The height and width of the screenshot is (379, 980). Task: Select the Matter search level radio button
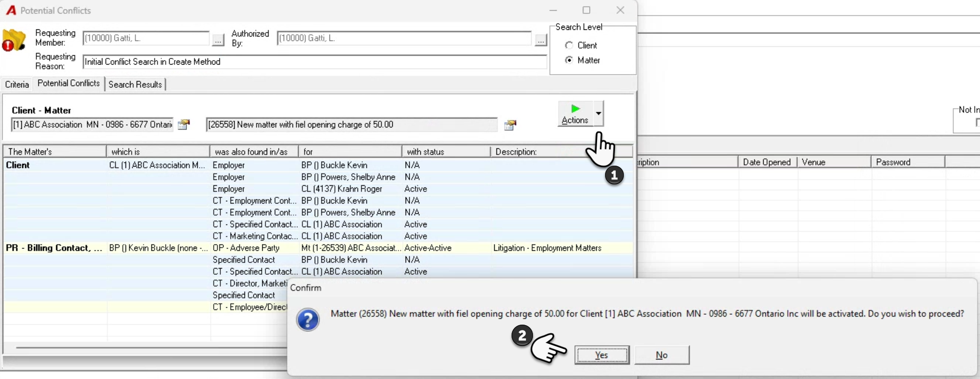point(569,60)
